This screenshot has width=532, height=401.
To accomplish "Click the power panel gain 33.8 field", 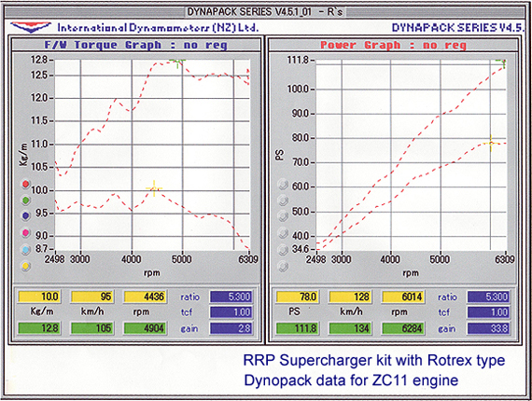I will [x=488, y=328].
